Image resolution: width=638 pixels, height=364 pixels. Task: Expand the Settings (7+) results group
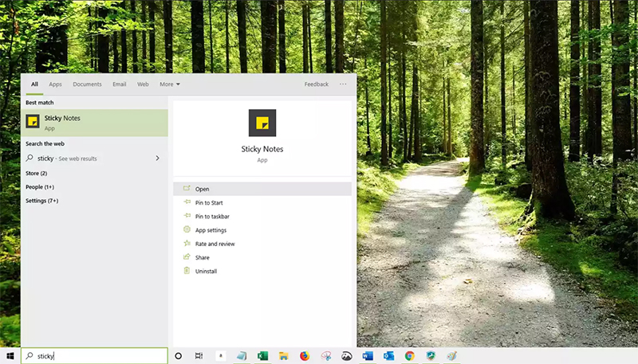click(x=41, y=201)
